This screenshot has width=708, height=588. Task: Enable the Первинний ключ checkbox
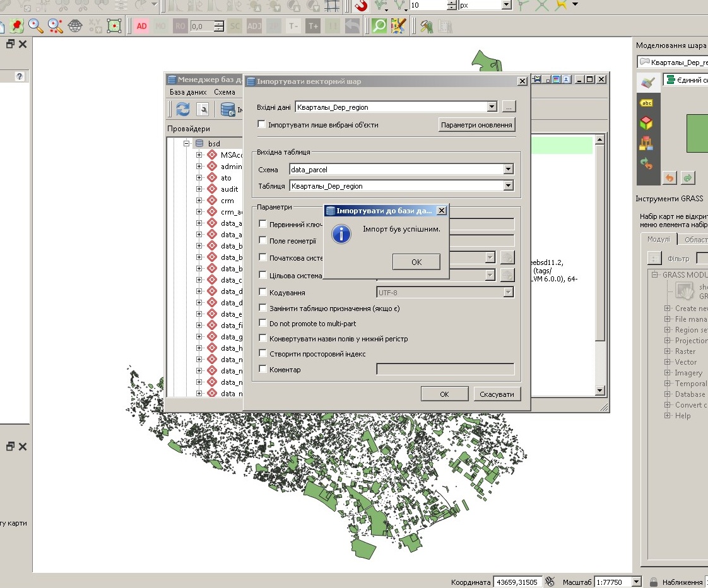262,223
